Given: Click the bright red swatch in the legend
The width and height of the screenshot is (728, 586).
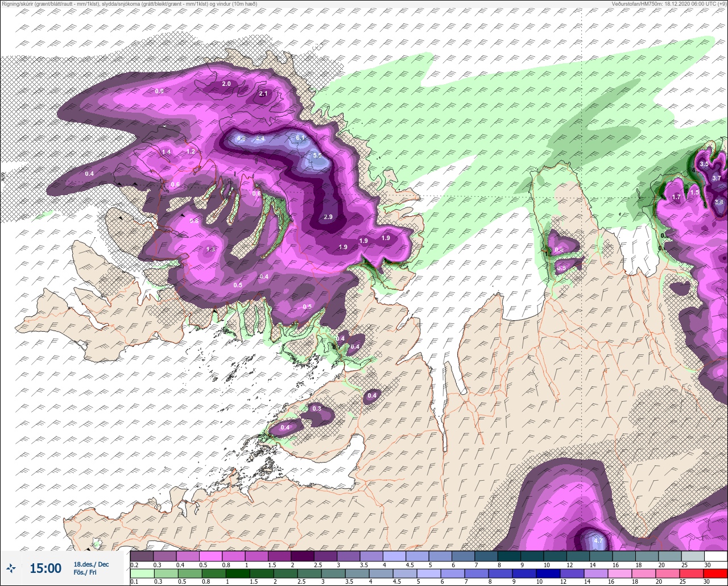Looking at the screenshot, I should (716, 573).
